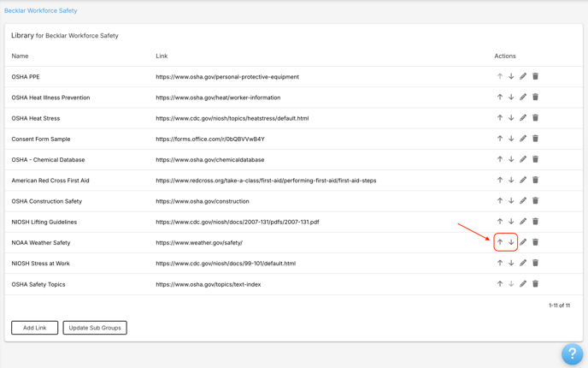
Task: Move OSHA Construction Safety up
Action: 500,200
